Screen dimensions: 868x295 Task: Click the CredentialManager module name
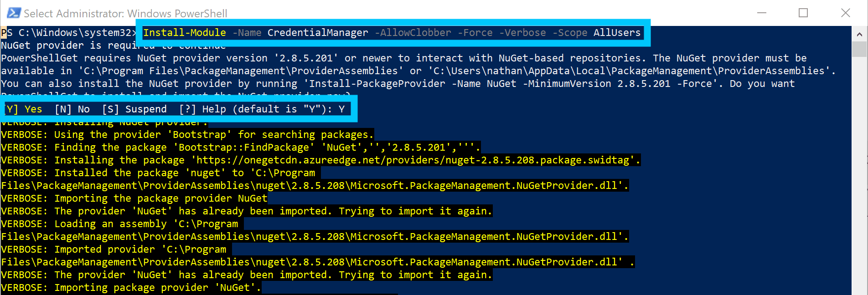pyautogui.click(x=318, y=33)
